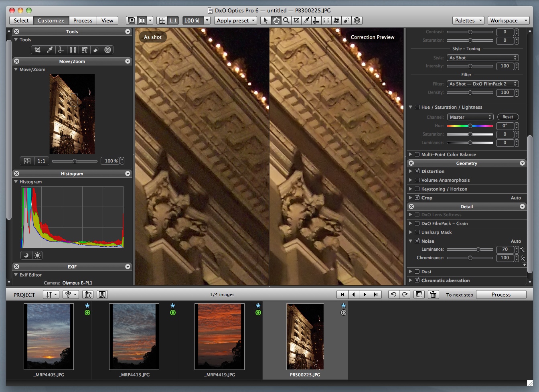The width and height of the screenshot is (539, 392).
Task: Switch to the Process tab
Action: pyautogui.click(x=83, y=20)
